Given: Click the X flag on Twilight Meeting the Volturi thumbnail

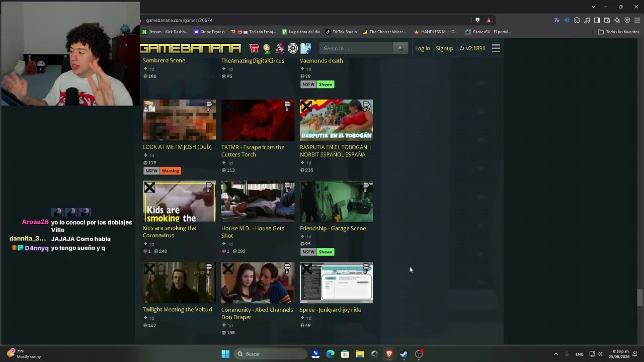Looking at the screenshot, I should (149, 269).
